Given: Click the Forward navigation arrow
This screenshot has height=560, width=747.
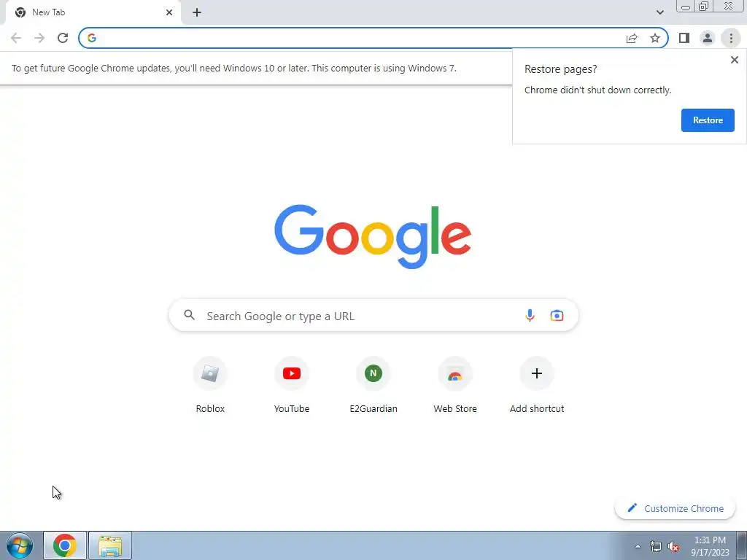Looking at the screenshot, I should point(39,38).
